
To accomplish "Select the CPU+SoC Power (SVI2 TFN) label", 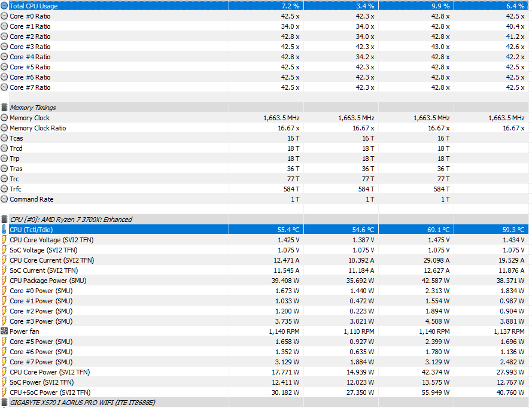I will (50, 392).
